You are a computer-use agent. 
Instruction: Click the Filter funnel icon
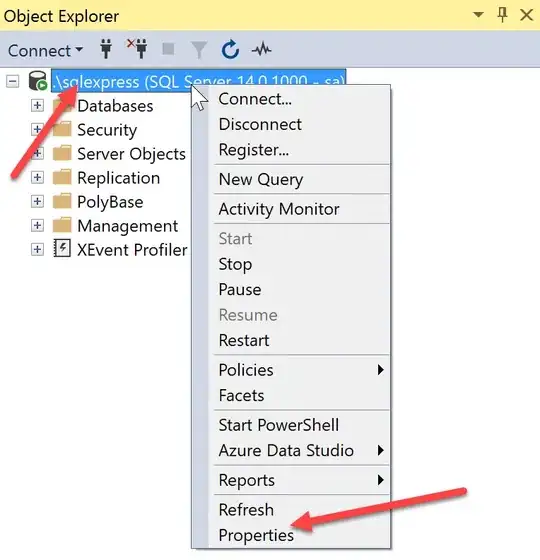point(199,50)
